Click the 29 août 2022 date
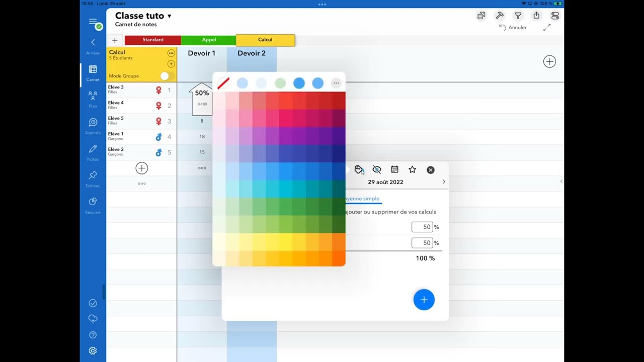Viewport: 644px width, 362px height. 385,182
